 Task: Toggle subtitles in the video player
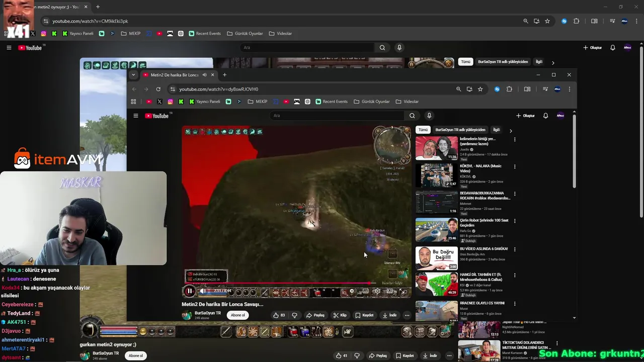click(x=365, y=291)
